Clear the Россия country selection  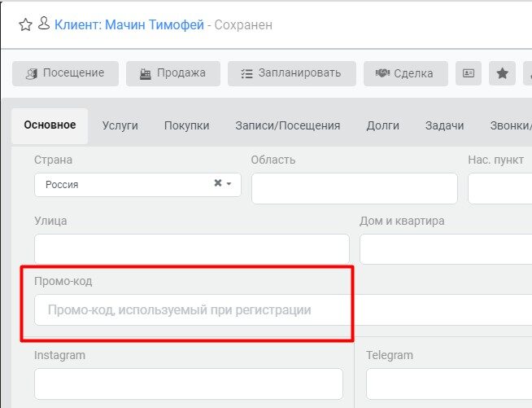pos(218,183)
